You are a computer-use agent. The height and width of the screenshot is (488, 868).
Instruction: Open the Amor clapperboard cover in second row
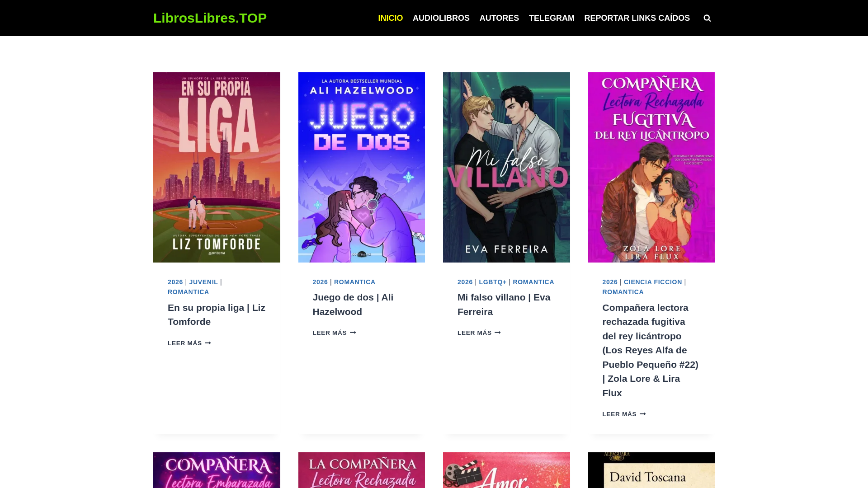pos(506,470)
